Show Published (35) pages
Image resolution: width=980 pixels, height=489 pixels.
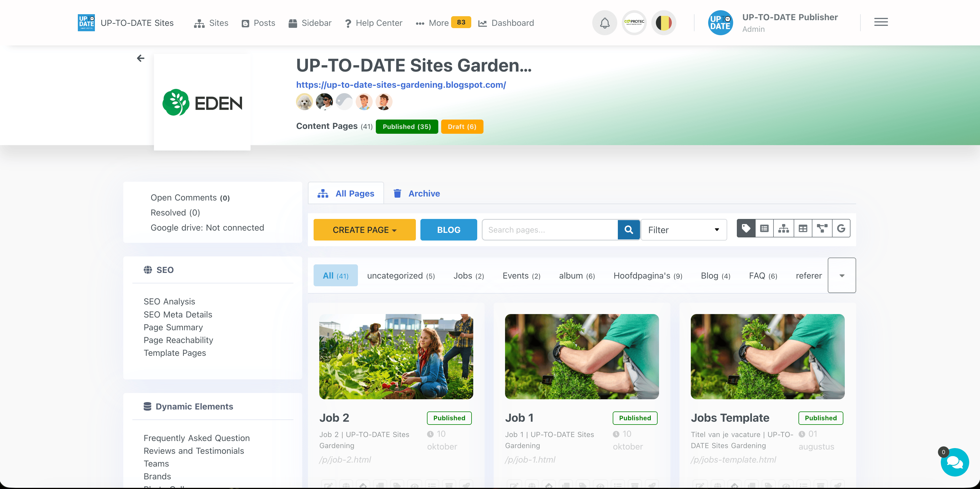pos(407,127)
